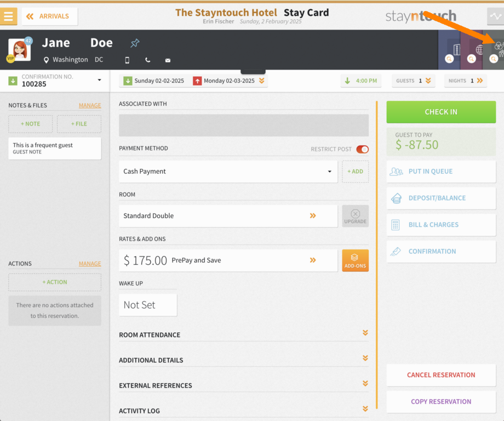Click the Associated With field
The image size is (504, 421).
tap(244, 125)
